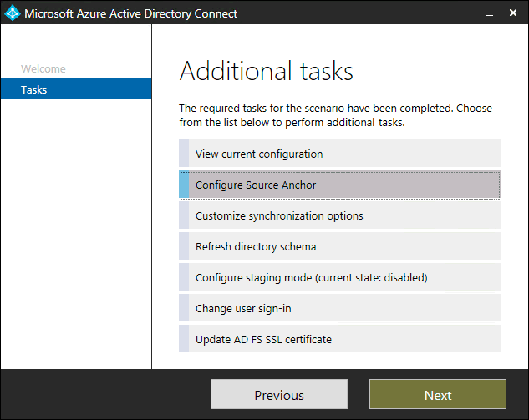
Task: Minimize the Azure AD Connect window
Action: (490, 13)
